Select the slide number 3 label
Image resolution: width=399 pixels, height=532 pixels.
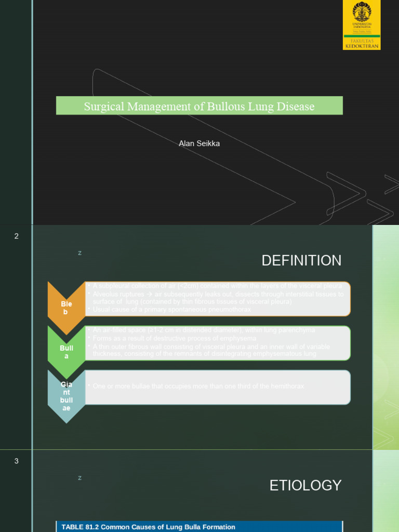pyautogui.click(x=16, y=461)
